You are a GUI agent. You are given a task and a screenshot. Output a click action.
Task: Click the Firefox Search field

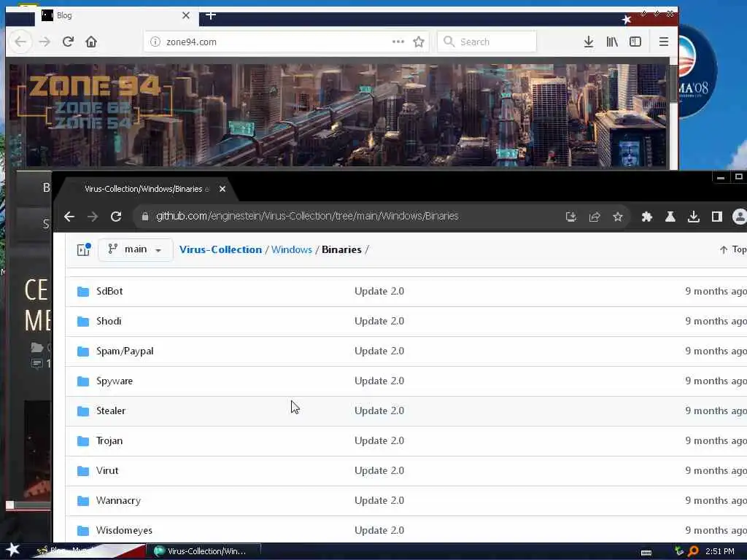[x=487, y=42]
